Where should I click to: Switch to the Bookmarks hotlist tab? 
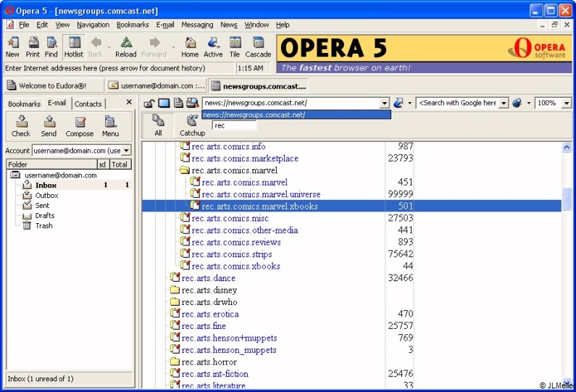(x=24, y=104)
